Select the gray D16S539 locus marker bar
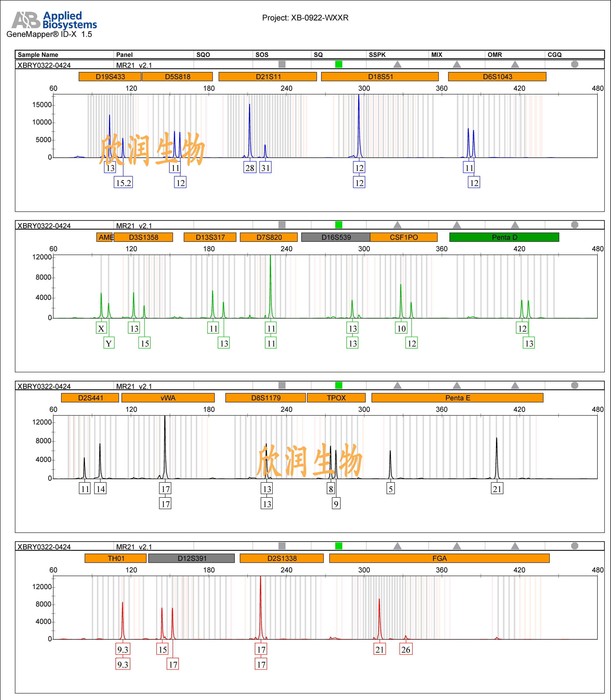611x700 pixels. 336,237
